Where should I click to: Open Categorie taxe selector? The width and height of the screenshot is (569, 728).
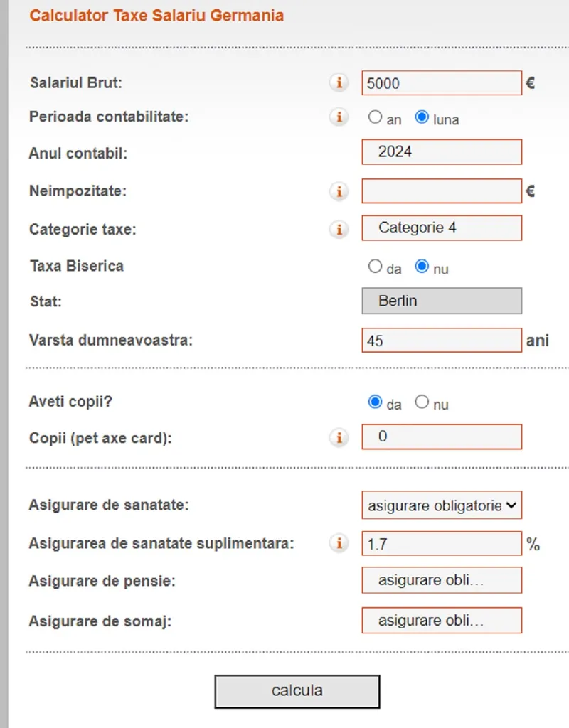(x=442, y=228)
